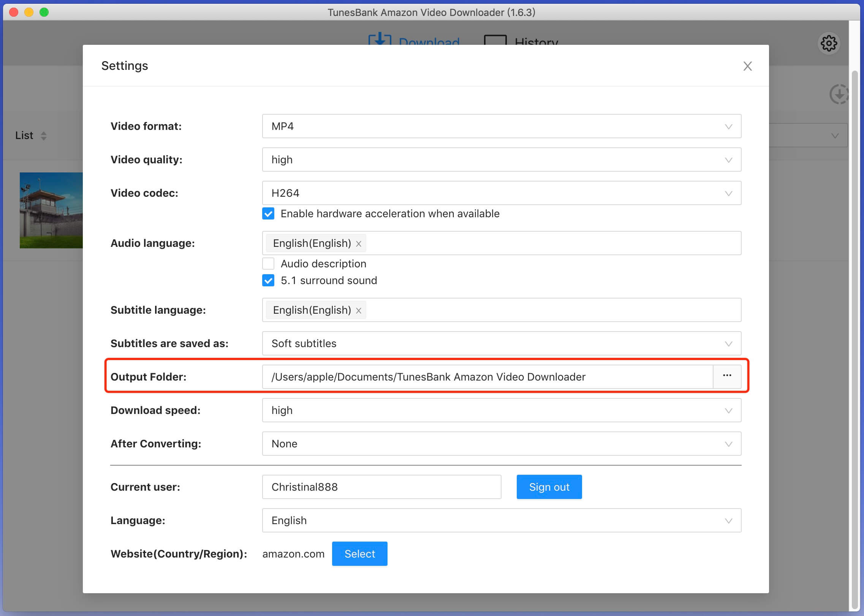864x616 pixels.
Task: Open the After Converting dropdown showing None
Action: [502, 444]
